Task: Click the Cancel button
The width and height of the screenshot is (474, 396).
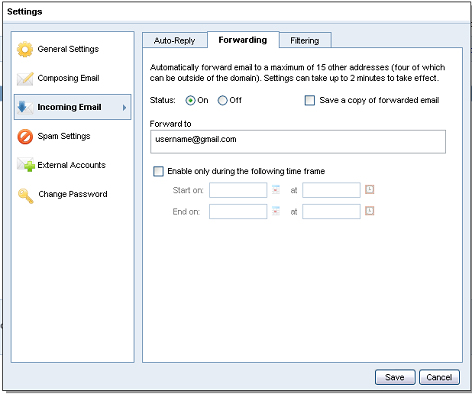Action: pos(439,377)
